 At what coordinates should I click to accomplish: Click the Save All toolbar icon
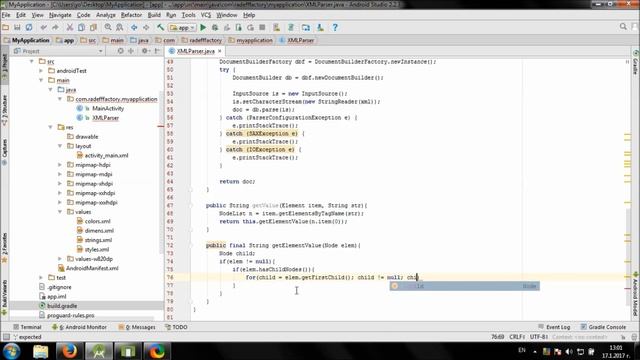pos(17,27)
